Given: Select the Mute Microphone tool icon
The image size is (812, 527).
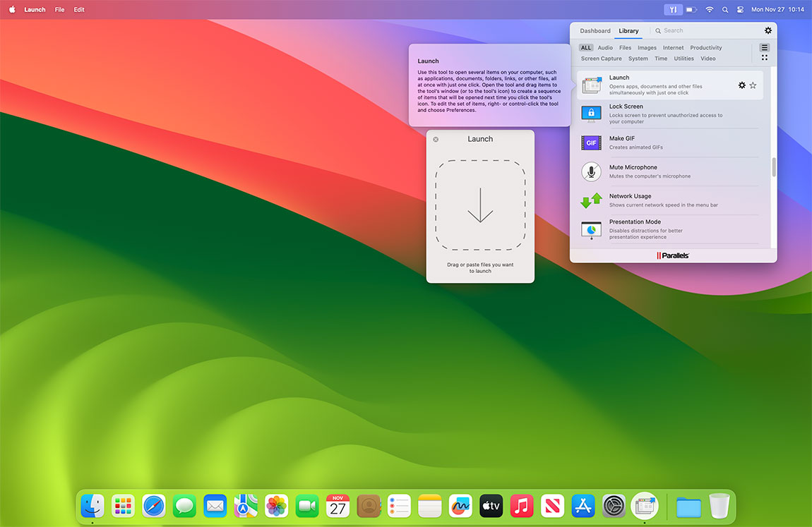Looking at the screenshot, I should pos(591,171).
